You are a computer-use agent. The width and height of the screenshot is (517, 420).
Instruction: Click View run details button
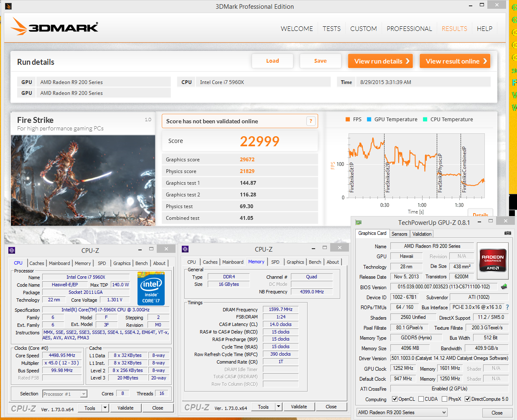click(x=380, y=61)
